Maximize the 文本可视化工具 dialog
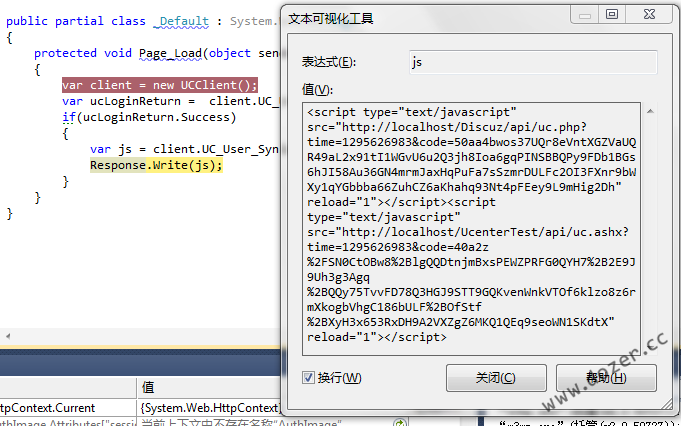Viewport: 681px width, 426px height. pyautogui.click(x=612, y=15)
